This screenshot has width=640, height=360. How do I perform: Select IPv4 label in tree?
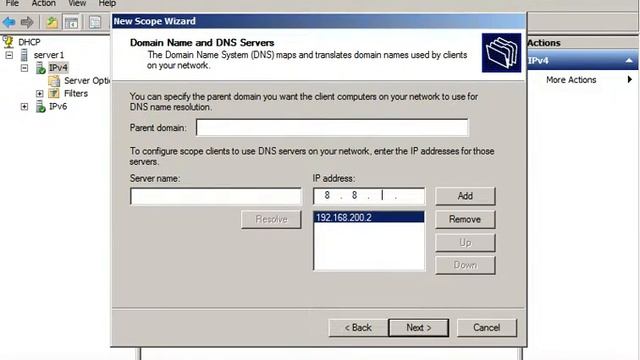tap(58, 67)
